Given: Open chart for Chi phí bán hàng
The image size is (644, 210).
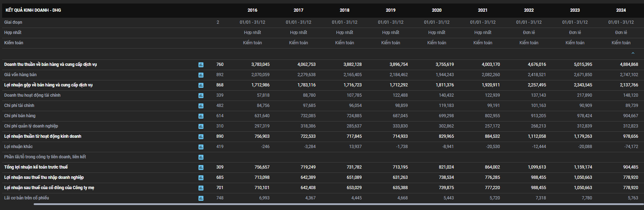Looking at the screenshot, I should (x=201, y=116).
